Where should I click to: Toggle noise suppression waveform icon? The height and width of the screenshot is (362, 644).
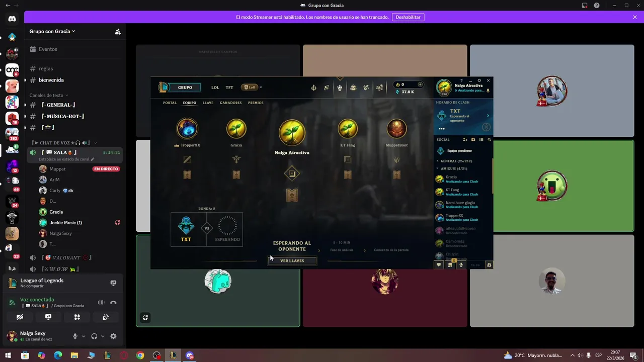(x=101, y=303)
